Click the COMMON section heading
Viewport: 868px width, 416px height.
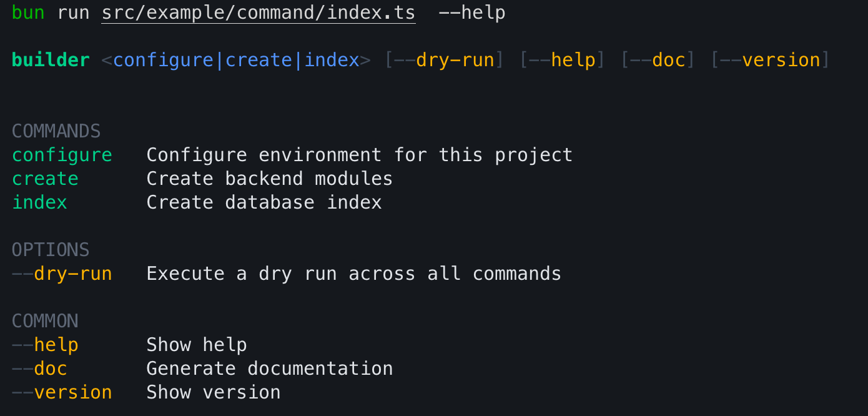[x=45, y=322]
